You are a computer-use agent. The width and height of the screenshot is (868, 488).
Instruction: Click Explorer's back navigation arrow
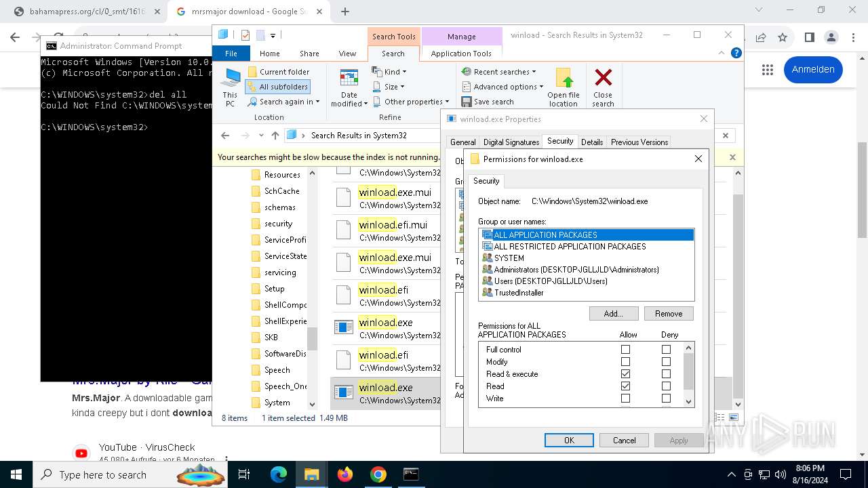click(x=225, y=136)
